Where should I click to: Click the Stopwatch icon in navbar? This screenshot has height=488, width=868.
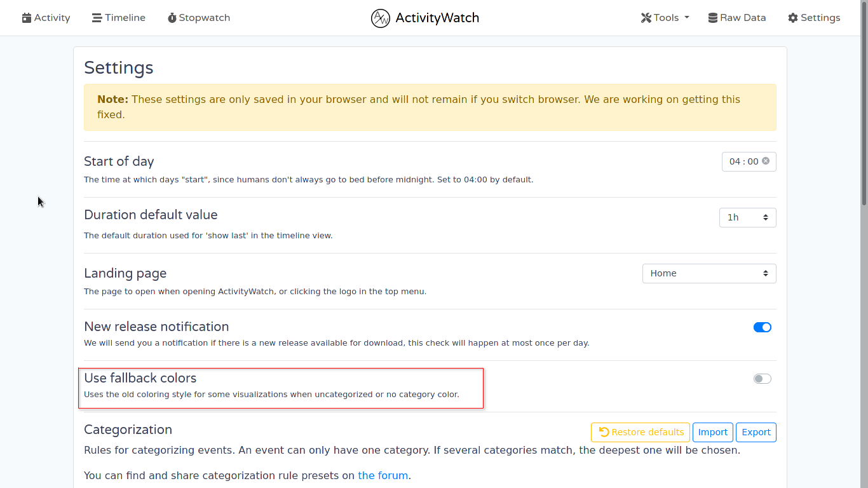[x=172, y=18]
